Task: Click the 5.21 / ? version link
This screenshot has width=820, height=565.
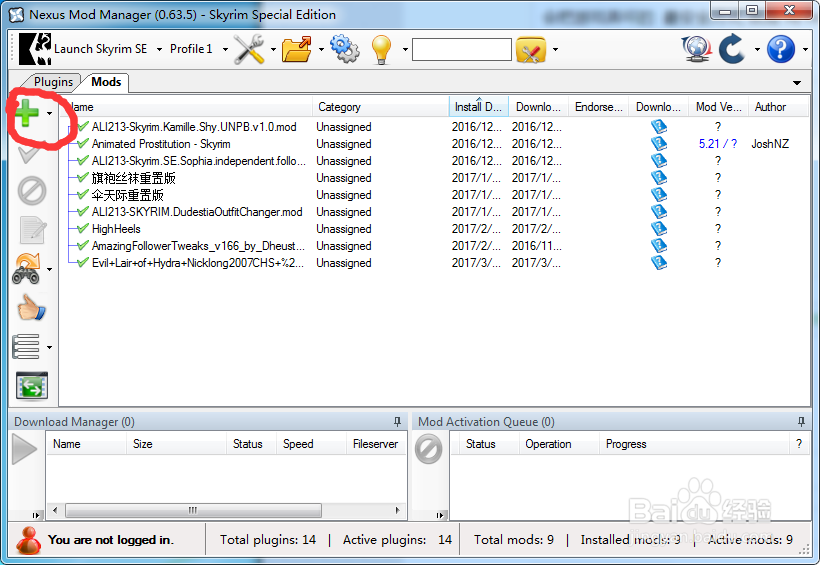Action: 718,144
